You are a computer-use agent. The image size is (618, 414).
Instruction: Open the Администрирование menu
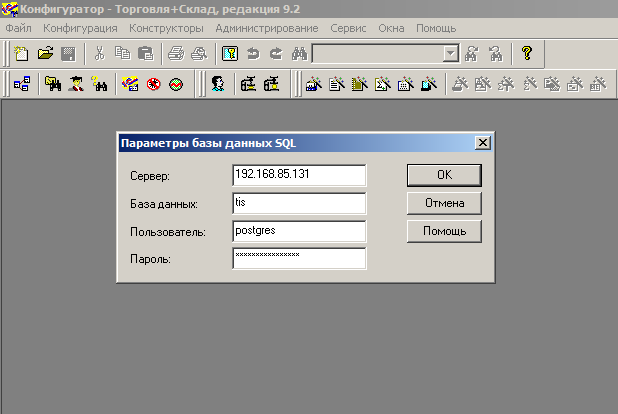tap(267, 28)
